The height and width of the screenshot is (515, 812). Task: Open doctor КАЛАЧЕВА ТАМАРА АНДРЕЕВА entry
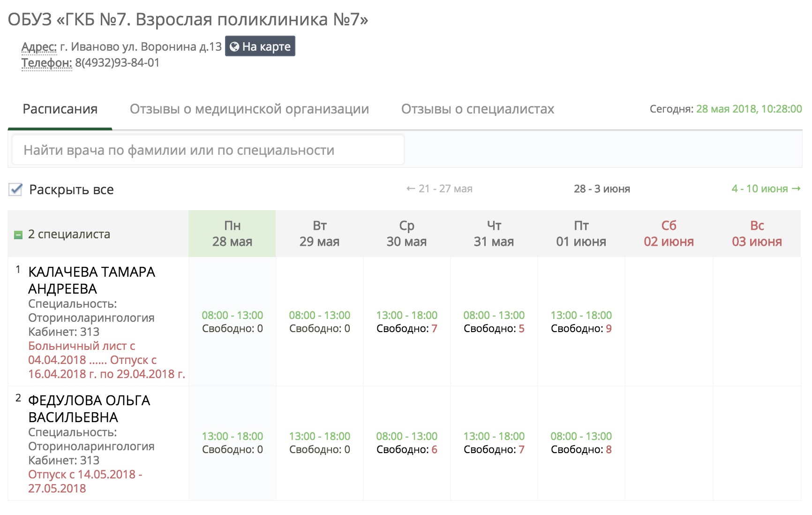click(91, 280)
